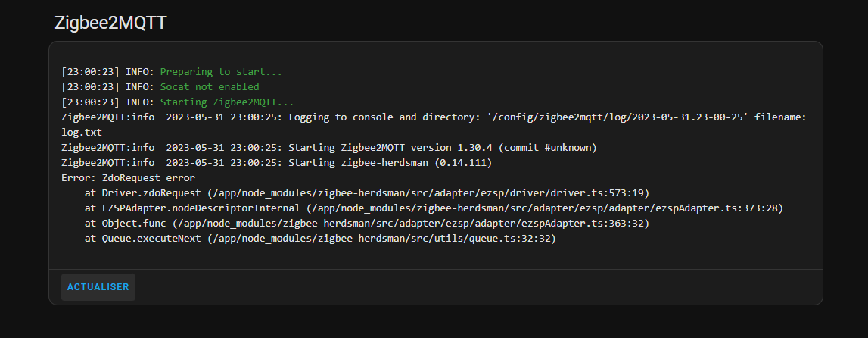Screen dimensions: 868x338
Task: Click the "Error: ZdoRequest error" line
Action: 129,177
